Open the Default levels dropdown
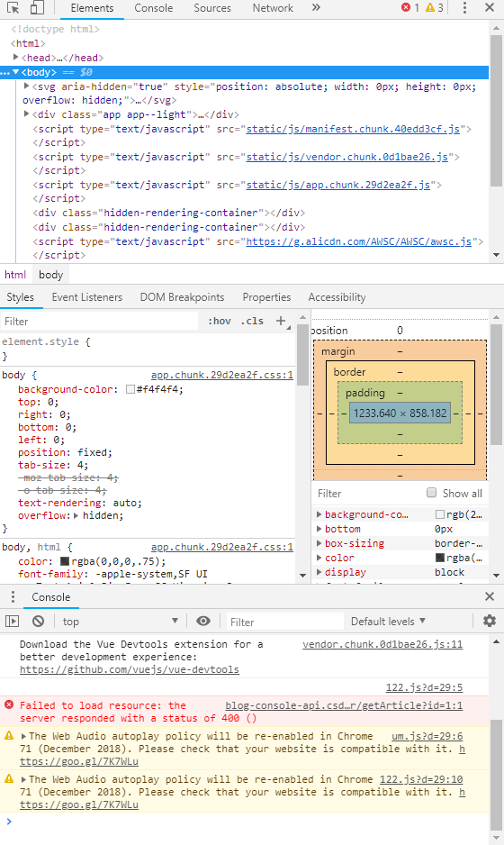Viewport: 504px width, 845px height. click(x=388, y=622)
